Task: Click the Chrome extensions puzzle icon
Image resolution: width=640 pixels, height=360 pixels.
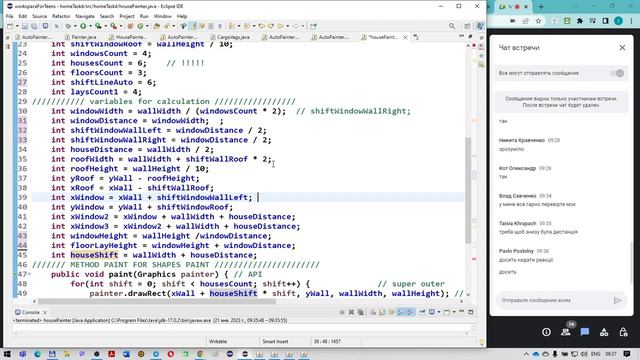Action: [x=580, y=21]
